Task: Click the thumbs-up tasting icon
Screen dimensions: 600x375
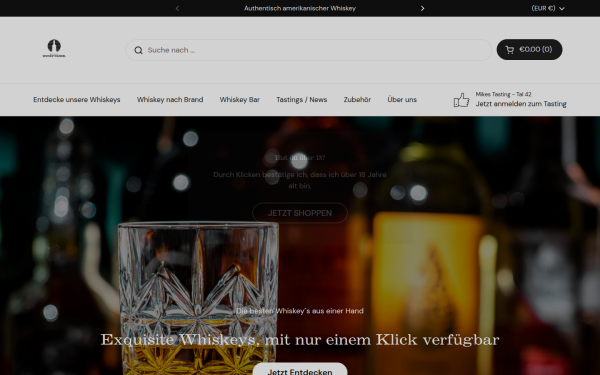Action: coord(461,100)
